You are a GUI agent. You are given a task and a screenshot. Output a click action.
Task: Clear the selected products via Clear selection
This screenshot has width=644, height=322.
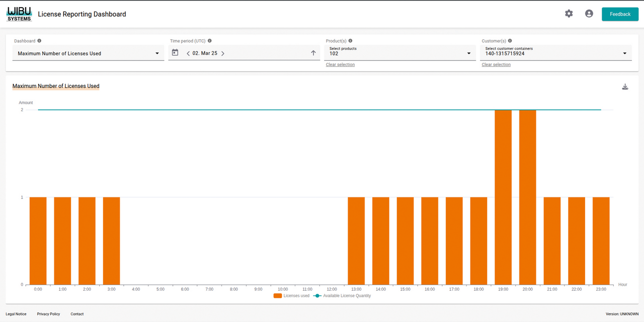coord(340,64)
